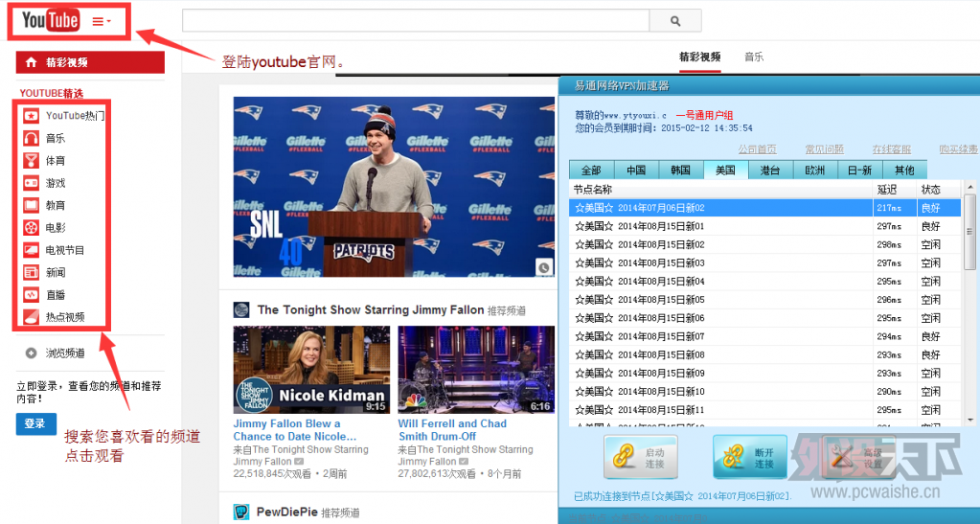Click the magnifier search button

[x=675, y=21]
